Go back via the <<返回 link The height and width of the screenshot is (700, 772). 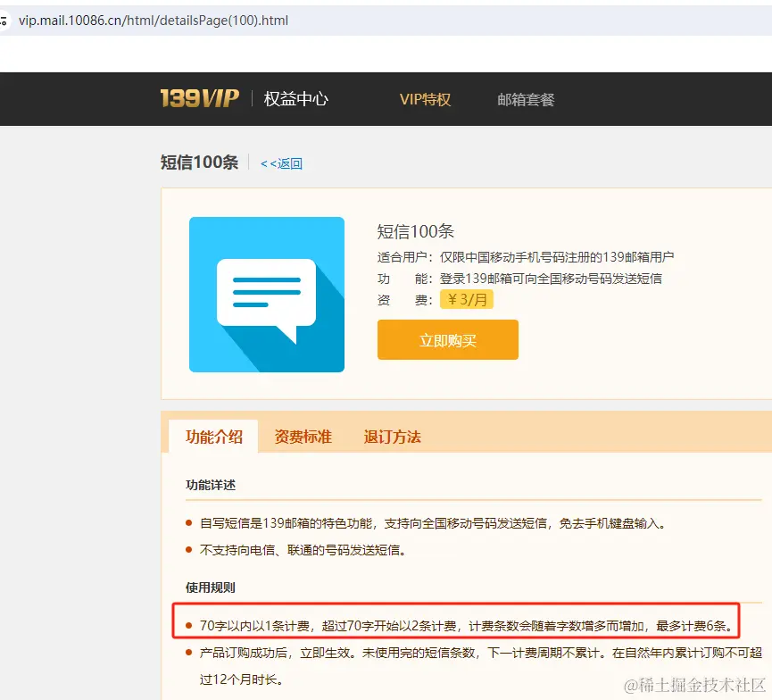[x=281, y=163]
